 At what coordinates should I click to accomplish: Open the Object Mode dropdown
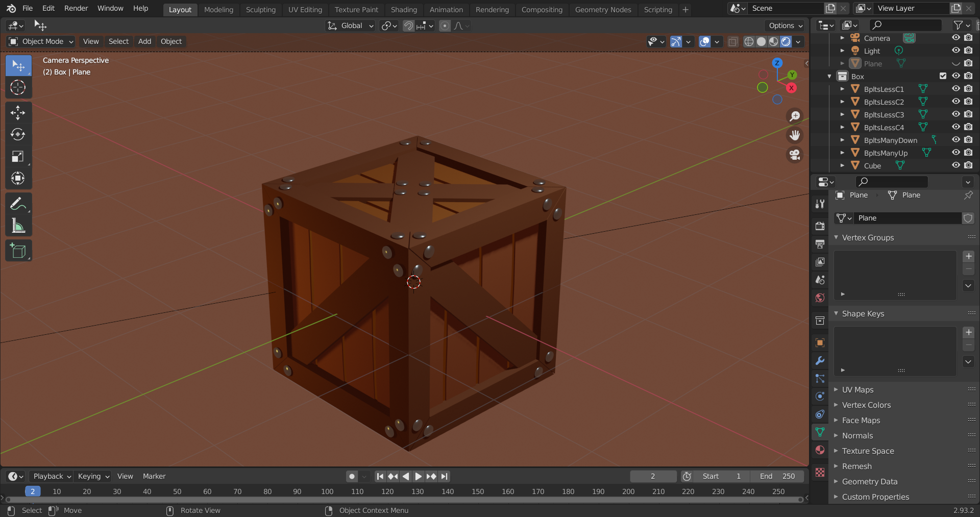pos(41,41)
